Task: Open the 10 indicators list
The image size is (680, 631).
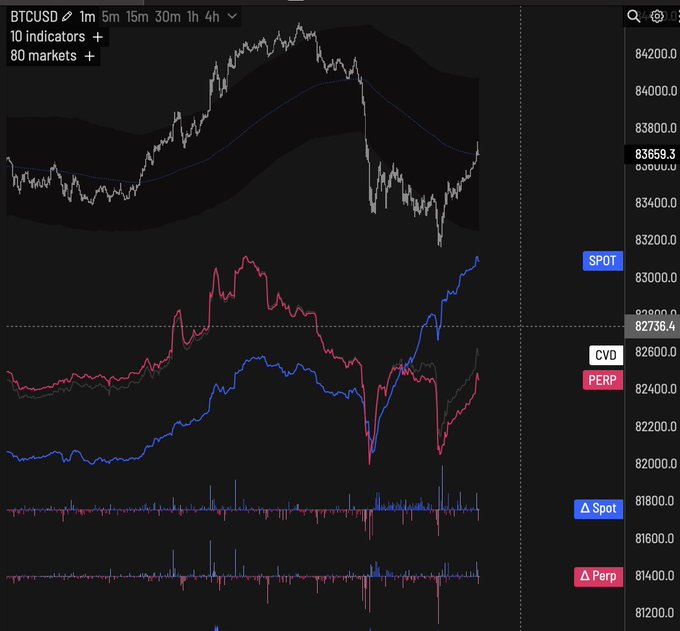Action: click(48, 36)
